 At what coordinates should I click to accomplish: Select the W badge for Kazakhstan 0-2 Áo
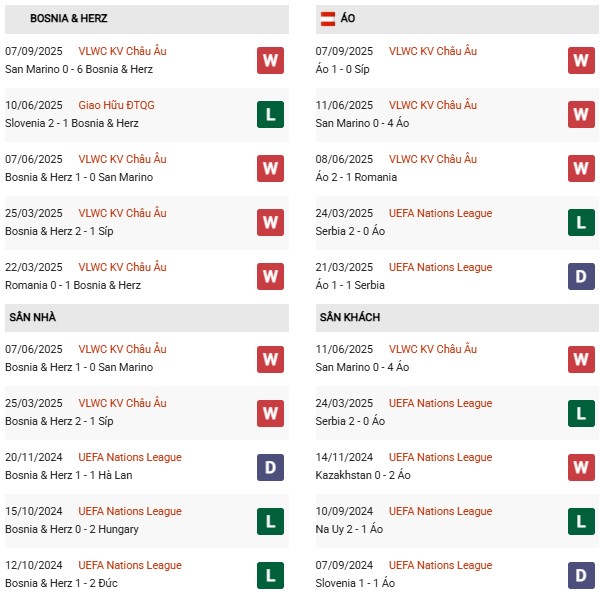(581, 466)
